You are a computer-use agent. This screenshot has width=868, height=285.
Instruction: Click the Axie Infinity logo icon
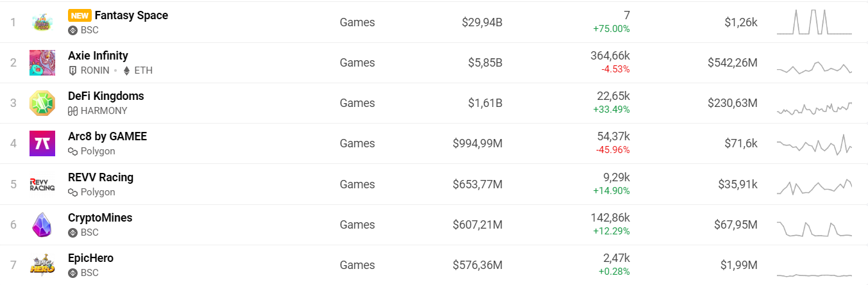42,63
